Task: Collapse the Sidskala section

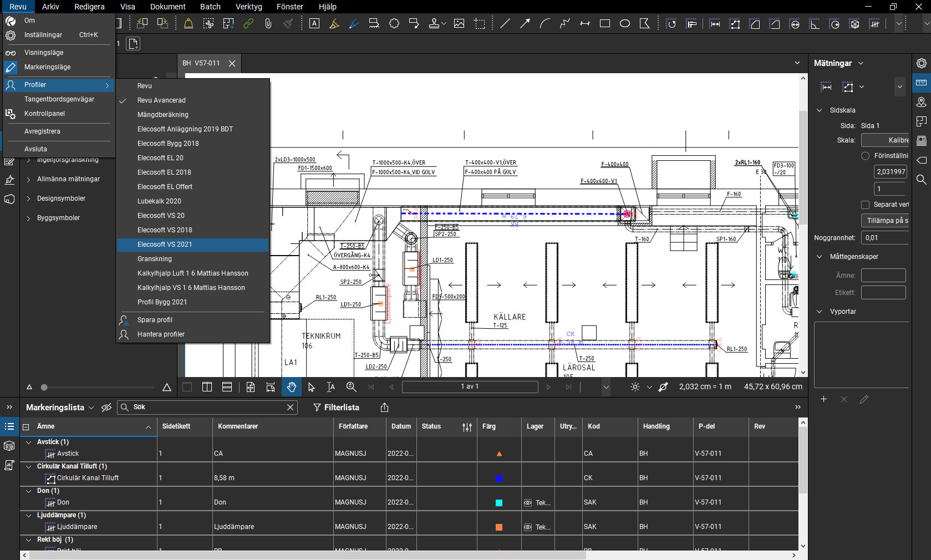Action: click(x=820, y=110)
